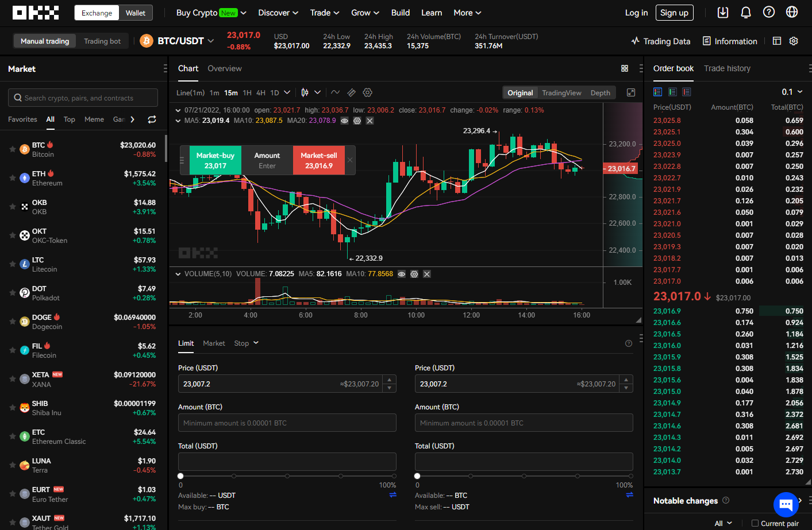Screen dimensions: 812x530
Task: Click Market-sell 23,016.9 button
Action: [319, 160]
